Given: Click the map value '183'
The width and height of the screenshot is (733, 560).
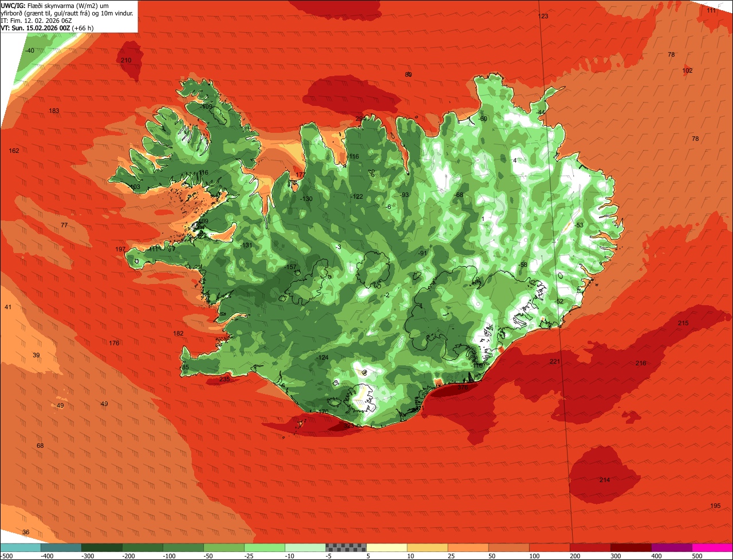Looking at the screenshot, I should pos(54,111).
